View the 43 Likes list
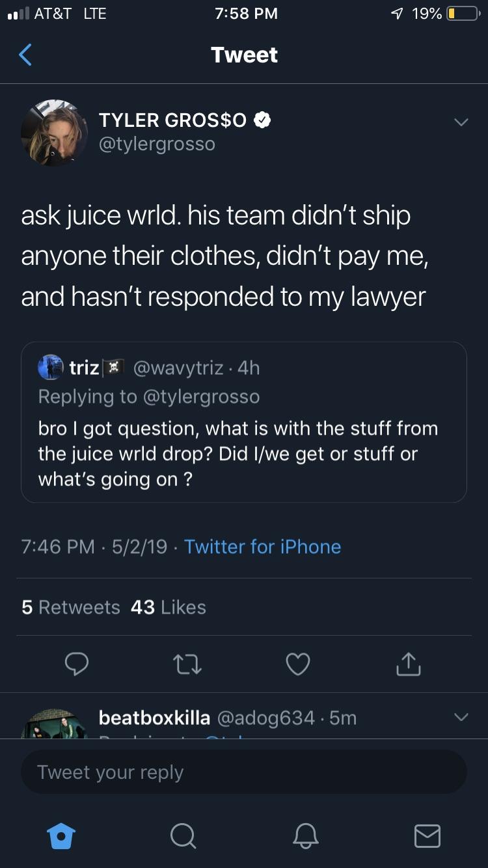Image resolution: width=488 pixels, height=868 pixels. coord(169,607)
